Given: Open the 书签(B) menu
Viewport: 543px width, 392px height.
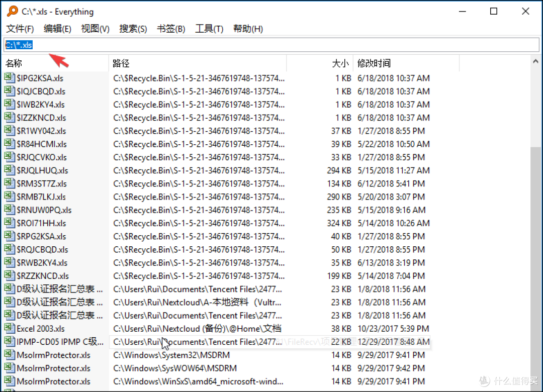Looking at the screenshot, I should click(x=171, y=29).
